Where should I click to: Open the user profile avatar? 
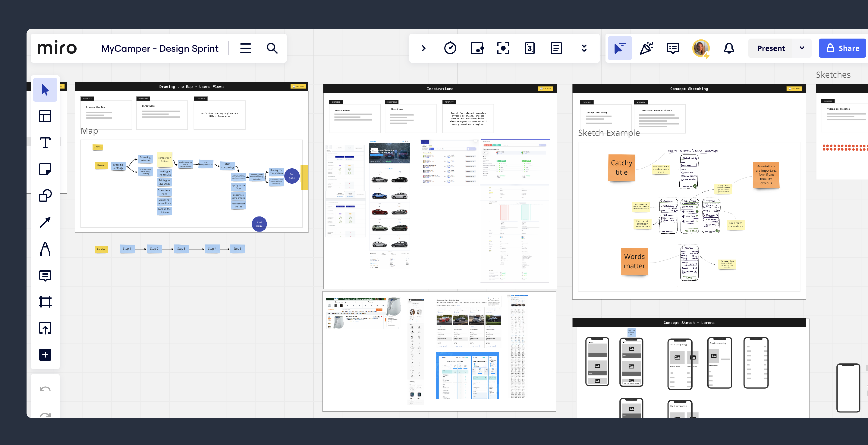tap(701, 48)
